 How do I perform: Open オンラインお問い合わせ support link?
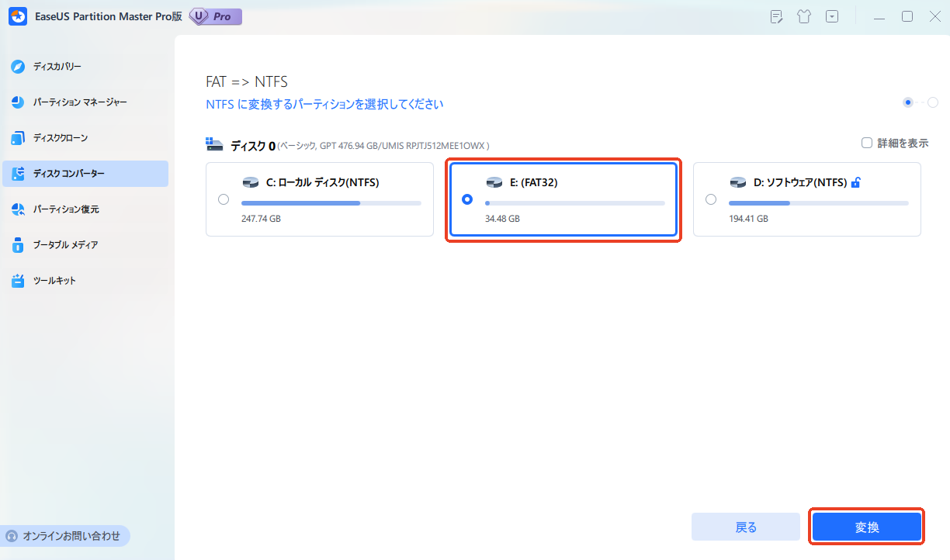tap(65, 535)
